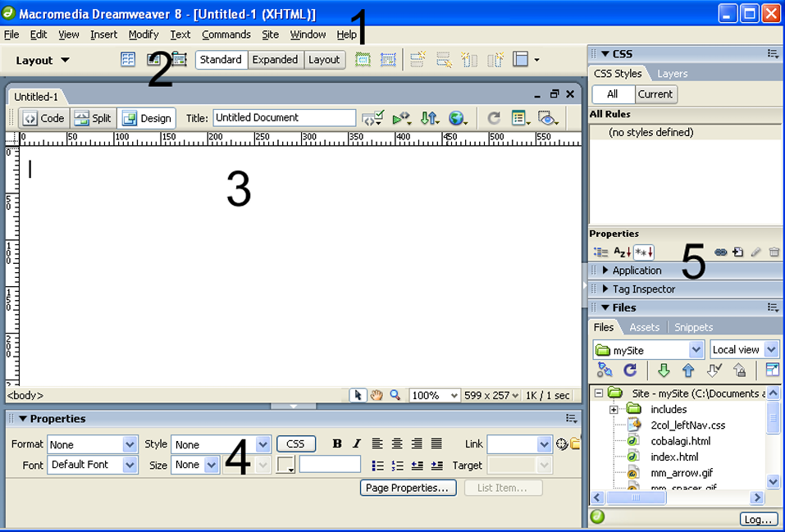Switch to Standard mode
This screenshot has height=532, width=785.
[x=221, y=60]
